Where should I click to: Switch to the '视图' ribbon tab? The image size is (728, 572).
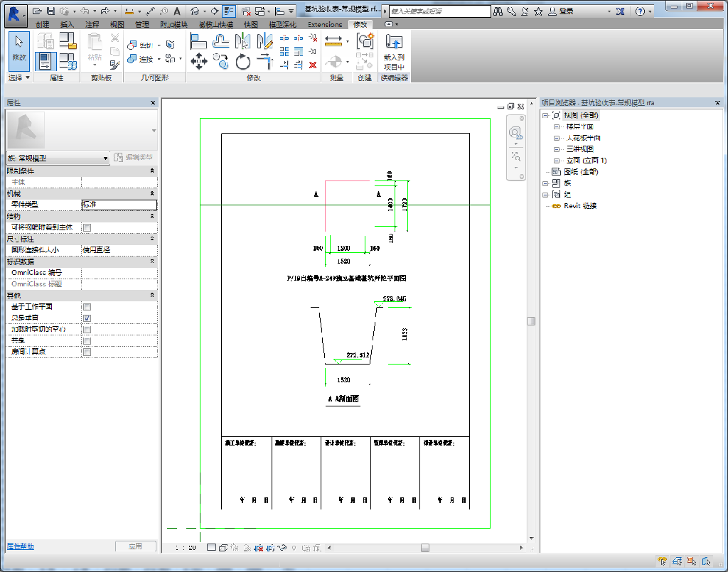click(117, 24)
